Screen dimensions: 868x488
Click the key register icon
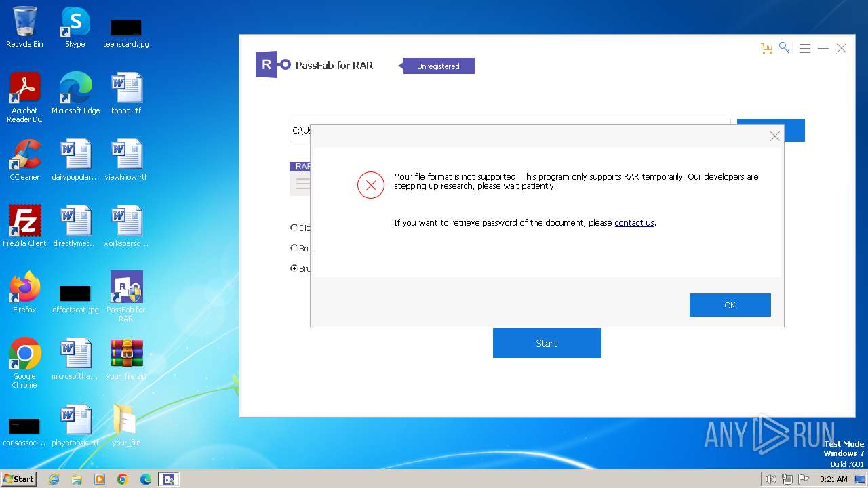[785, 47]
